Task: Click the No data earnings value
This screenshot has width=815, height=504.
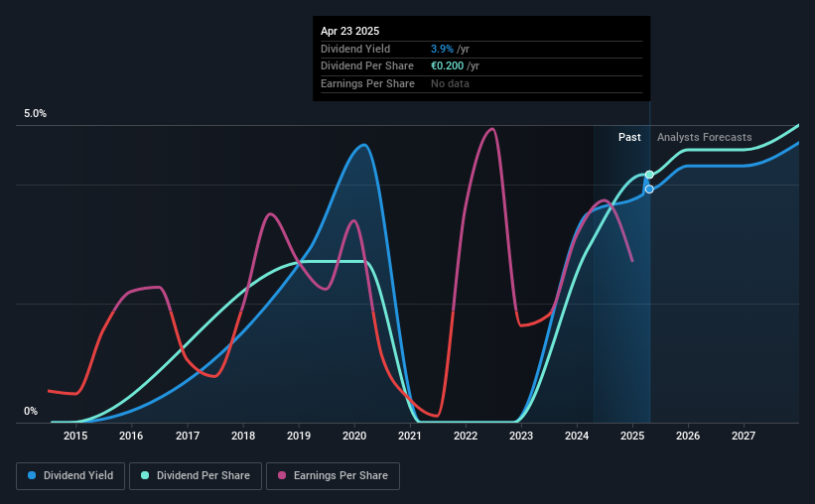Action: pyautogui.click(x=450, y=83)
